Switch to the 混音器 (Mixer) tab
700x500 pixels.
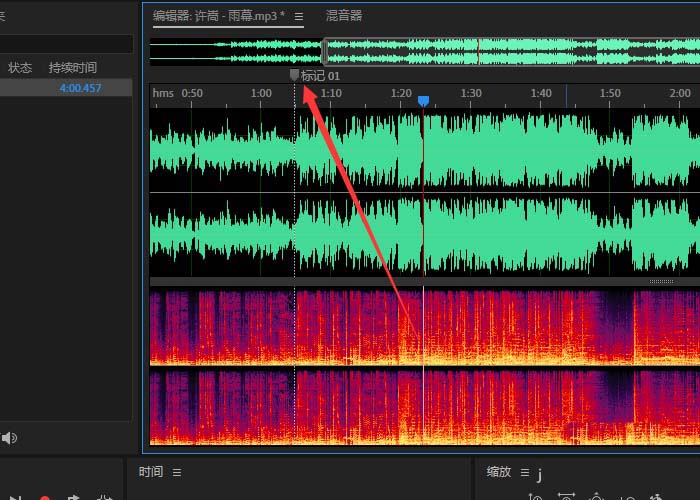pyautogui.click(x=344, y=16)
